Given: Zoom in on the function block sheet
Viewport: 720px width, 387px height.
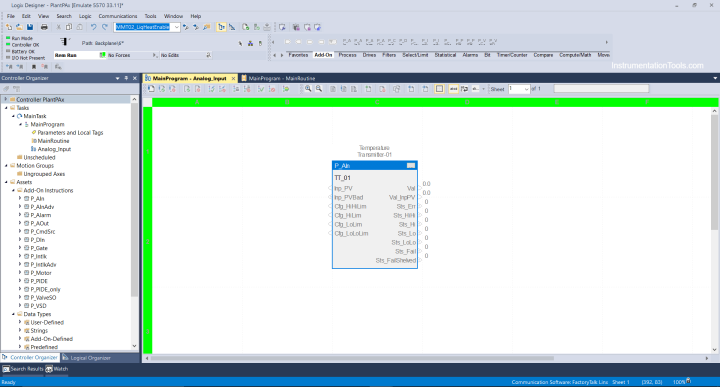Looking at the screenshot, I should pyautogui.click(x=308, y=89).
